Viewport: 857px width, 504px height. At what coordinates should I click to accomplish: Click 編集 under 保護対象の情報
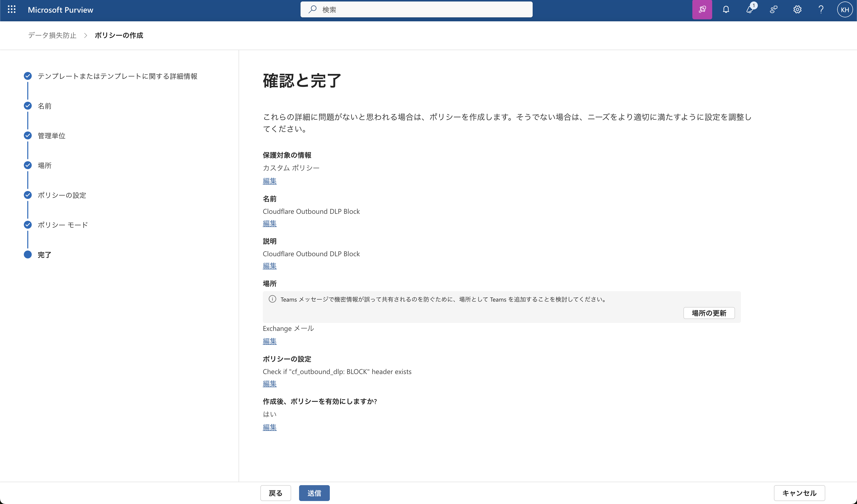pyautogui.click(x=269, y=181)
